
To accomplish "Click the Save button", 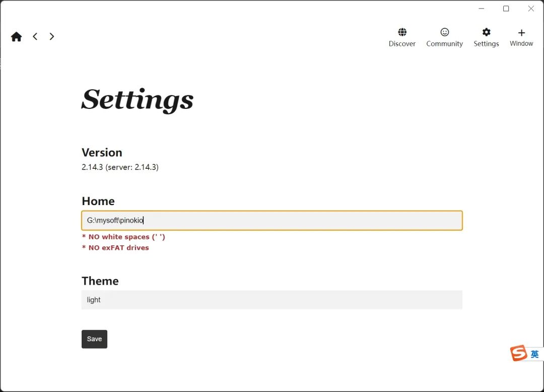I will (94, 339).
